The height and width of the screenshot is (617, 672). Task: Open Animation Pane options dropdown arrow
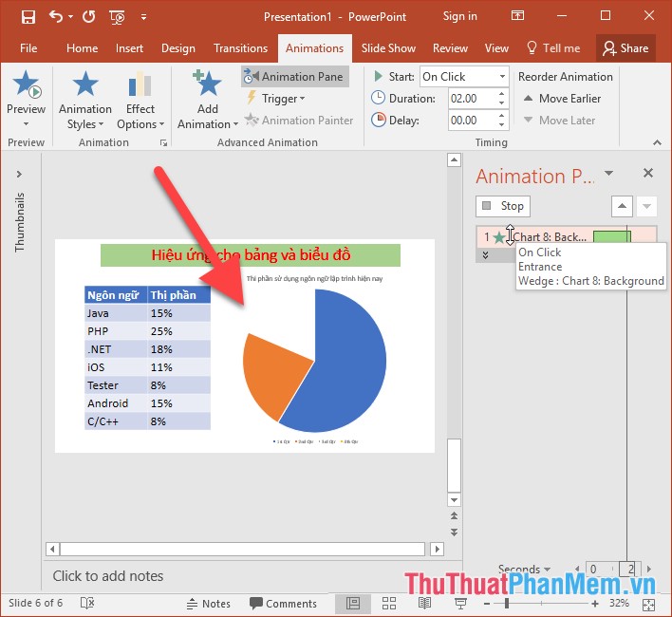click(608, 174)
